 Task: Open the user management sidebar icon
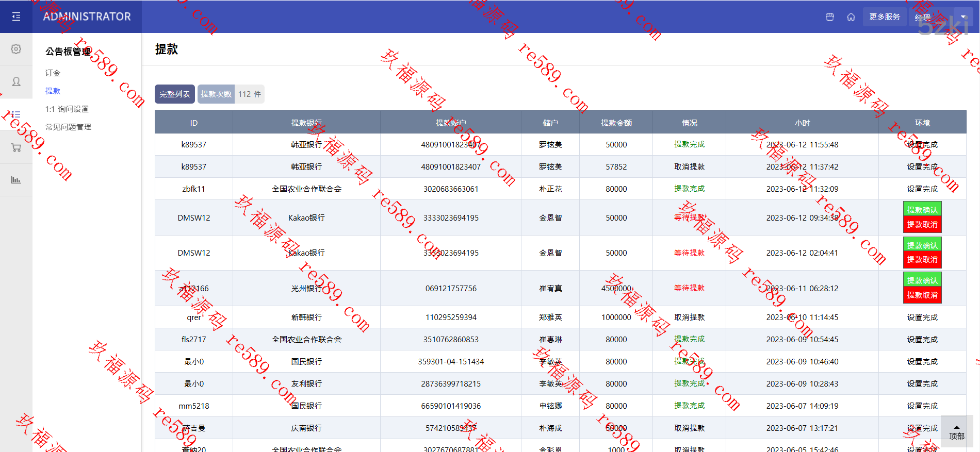16,81
